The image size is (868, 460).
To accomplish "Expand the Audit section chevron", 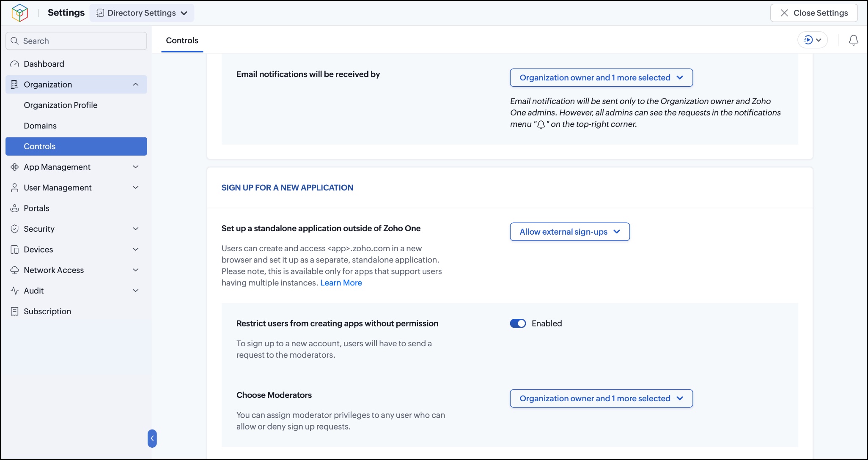I will (x=135, y=291).
